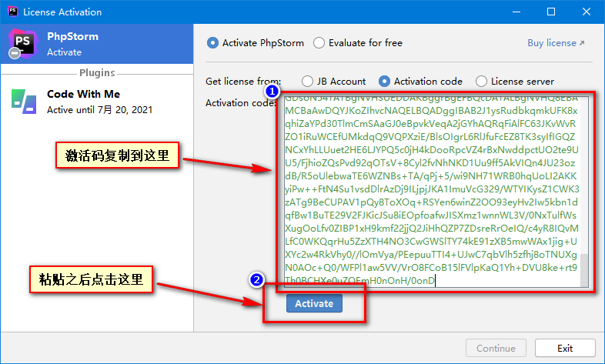
Task: Click the title bar PhpStorm app icon
Action: point(13,12)
